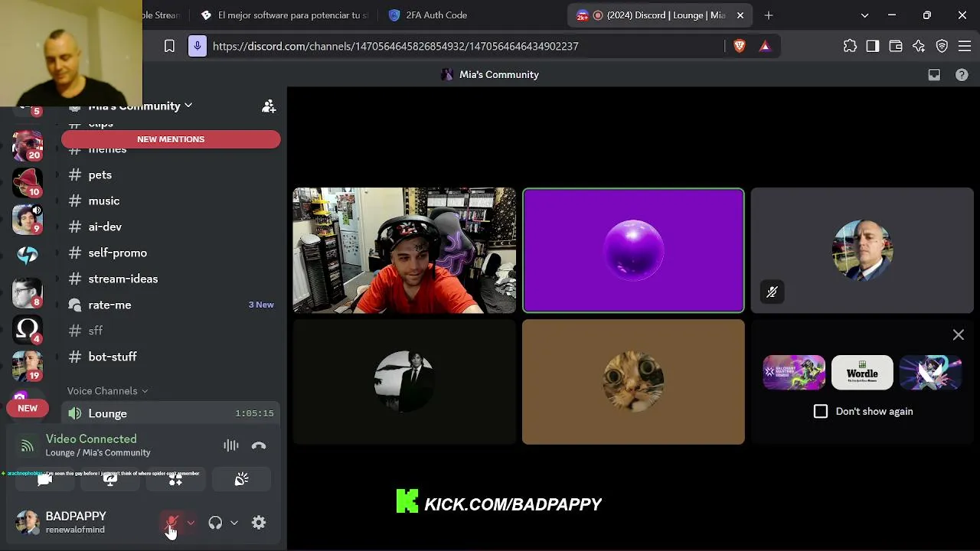Viewport: 980px width, 551px height.
Task: Close the activities suggestion card
Action: (958, 335)
